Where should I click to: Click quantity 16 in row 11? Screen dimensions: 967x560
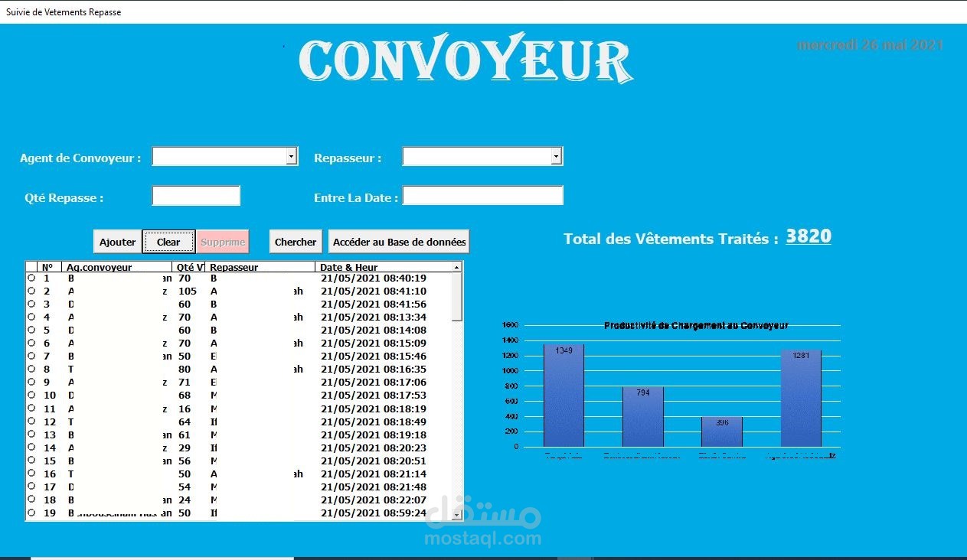click(185, 409)
